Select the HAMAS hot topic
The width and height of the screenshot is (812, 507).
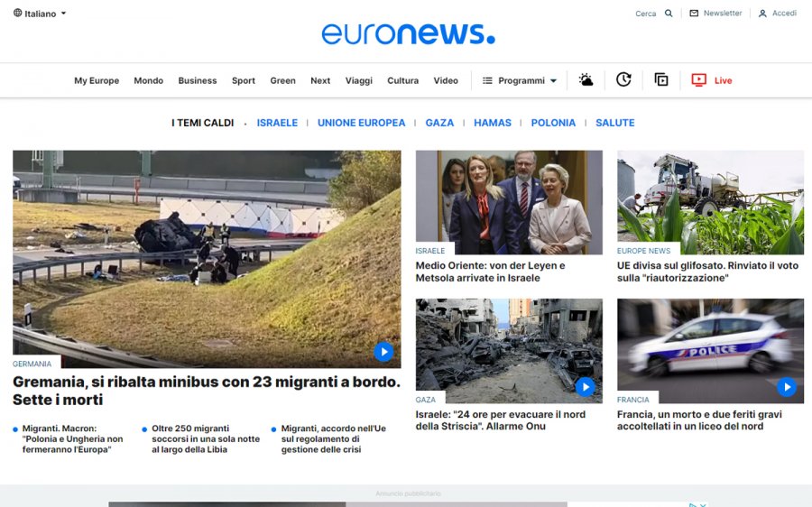tap(493, 123)
